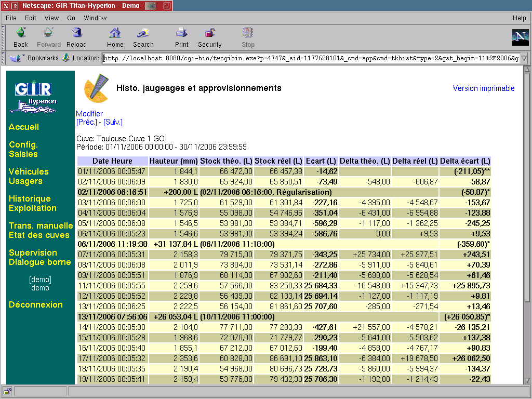Print the page using Print icon
This screenshot has width=532, height=399.
(181, 33)
